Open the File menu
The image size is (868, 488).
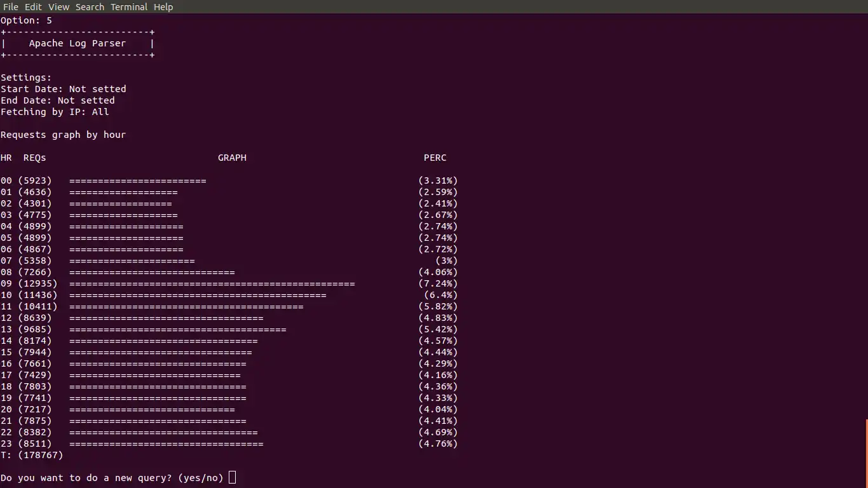point(11,7)
